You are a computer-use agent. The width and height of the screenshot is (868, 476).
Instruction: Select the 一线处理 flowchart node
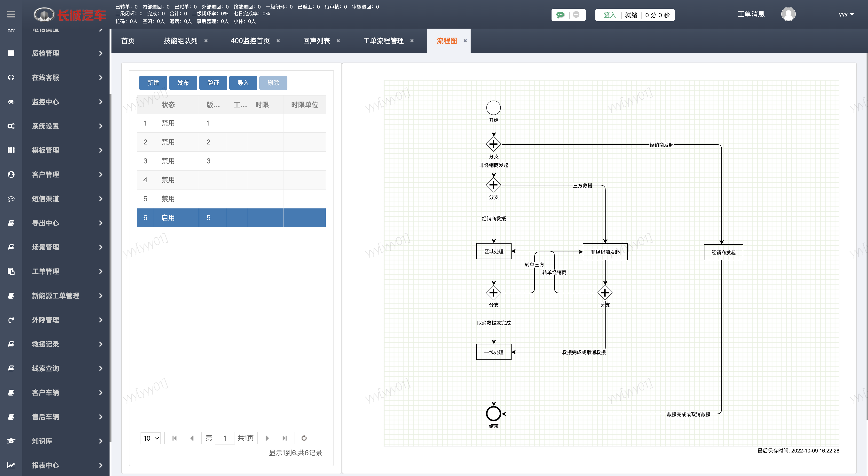click(x=494, y=352)
